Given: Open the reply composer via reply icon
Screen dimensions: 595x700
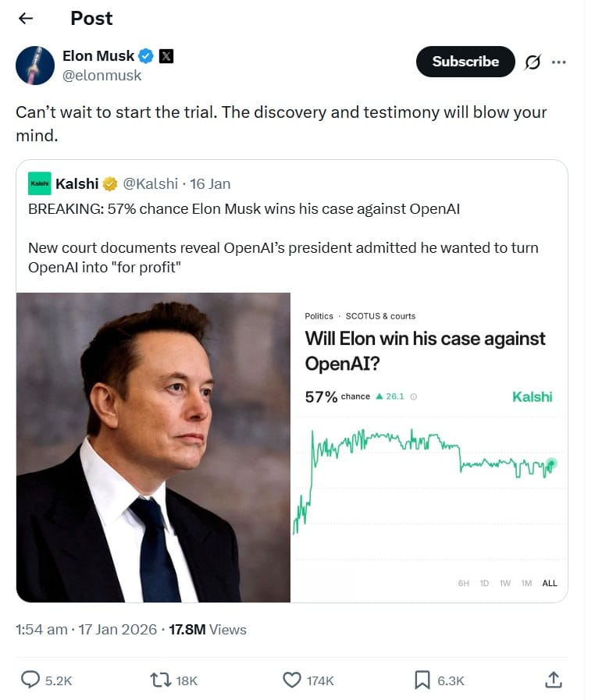Looking at the screenshot, I should pyautogui.click(x=30, y=680).
